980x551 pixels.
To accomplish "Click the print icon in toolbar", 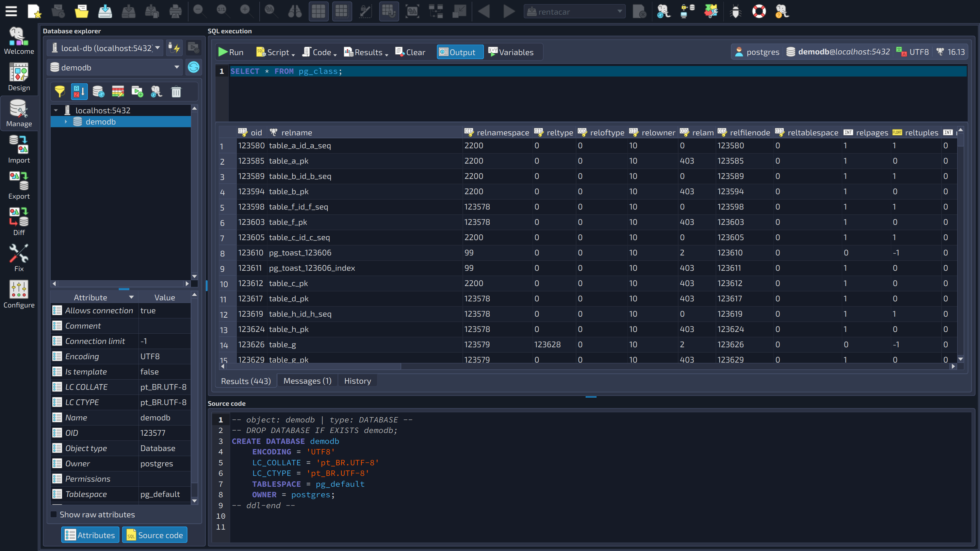I will (175, 11).
